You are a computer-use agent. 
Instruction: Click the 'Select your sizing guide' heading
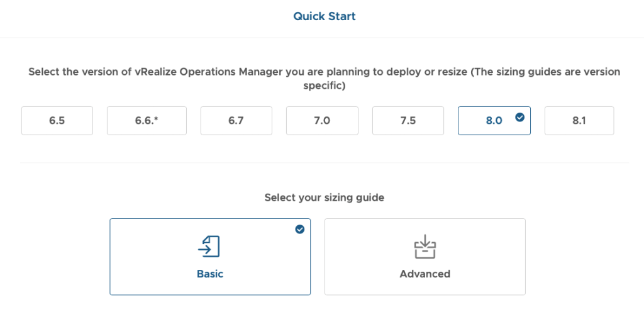point(324,198)
